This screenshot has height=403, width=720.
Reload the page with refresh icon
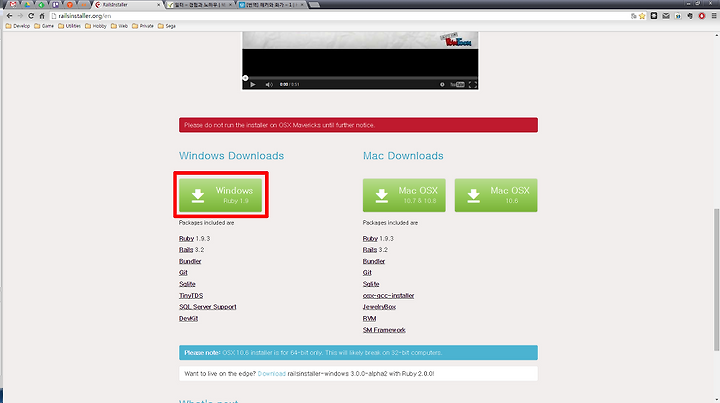[31, 16]
